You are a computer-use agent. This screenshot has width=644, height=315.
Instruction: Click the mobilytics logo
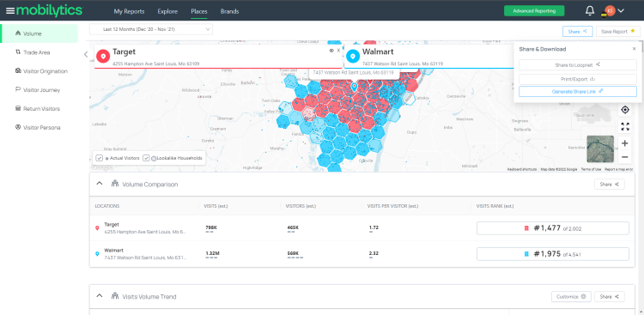coord(49,11)
